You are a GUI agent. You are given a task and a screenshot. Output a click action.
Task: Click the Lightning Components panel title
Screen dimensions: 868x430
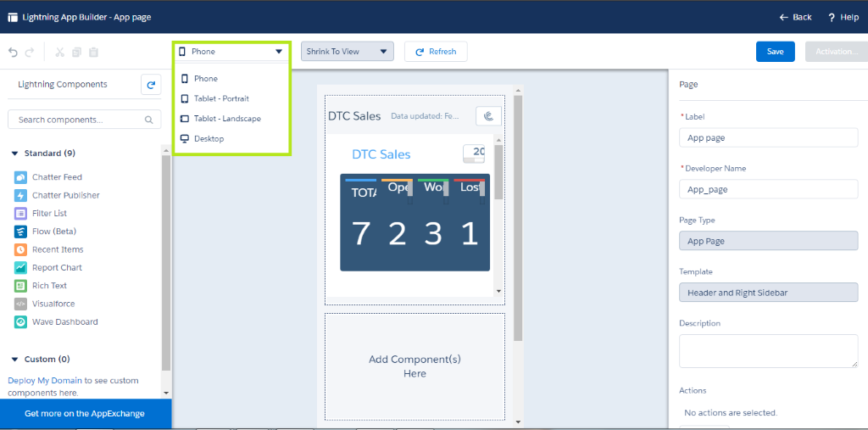(63, 84)
